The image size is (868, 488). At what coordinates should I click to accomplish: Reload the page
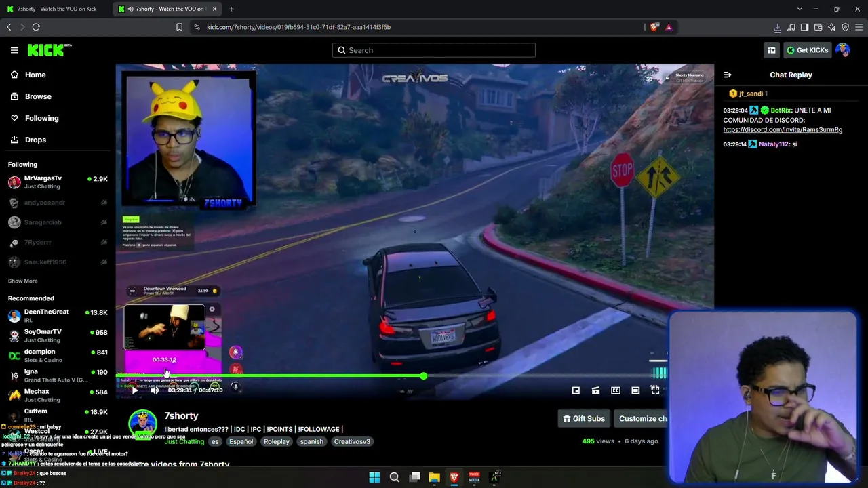pos(36,27)
